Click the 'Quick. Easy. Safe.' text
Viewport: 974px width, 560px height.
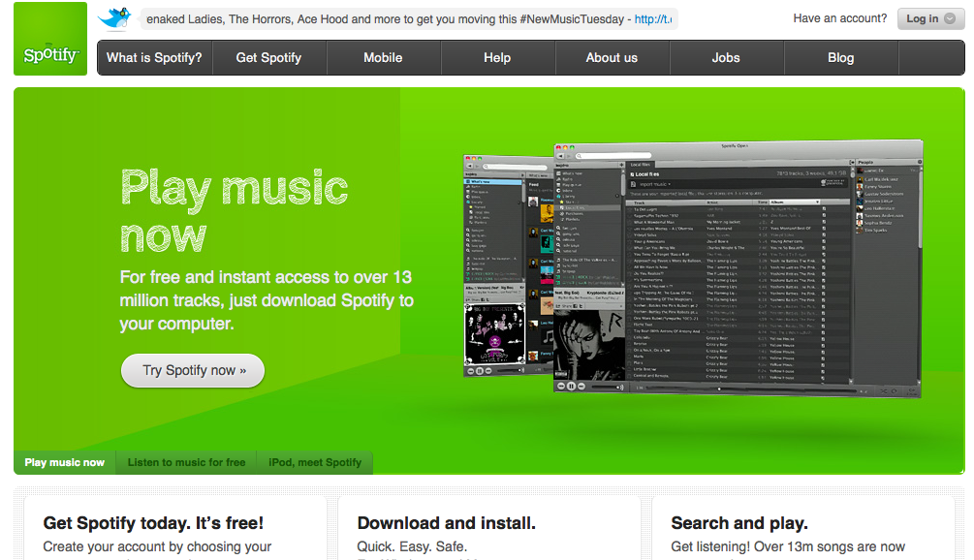point(412,547)
